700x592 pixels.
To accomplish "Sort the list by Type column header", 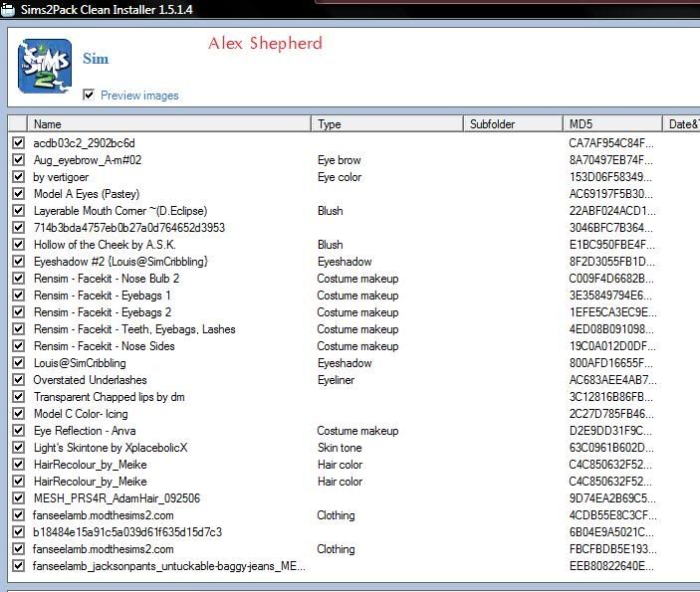I will point(387,123).
